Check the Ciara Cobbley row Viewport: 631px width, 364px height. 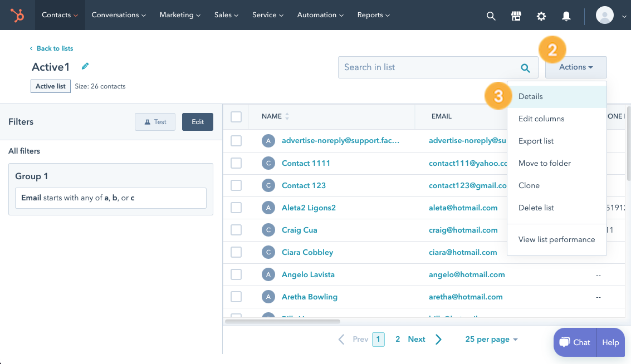point(236,252)
